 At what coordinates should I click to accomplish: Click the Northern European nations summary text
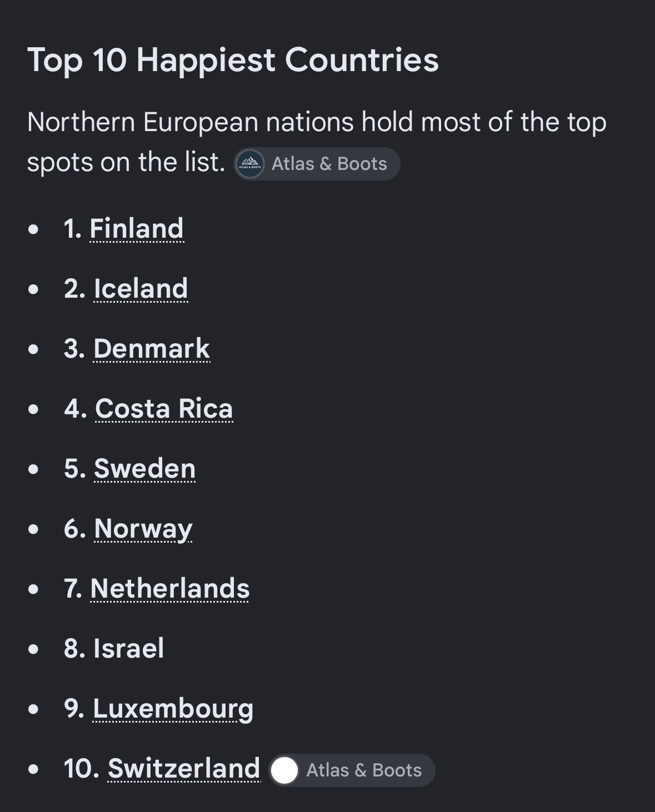(317, 142)
